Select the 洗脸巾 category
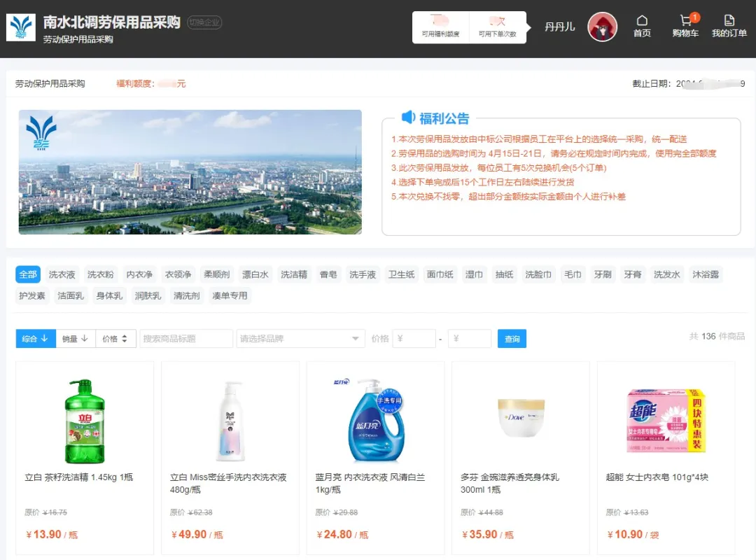Viewport: 756px width, 560px height. pos(538,274)
